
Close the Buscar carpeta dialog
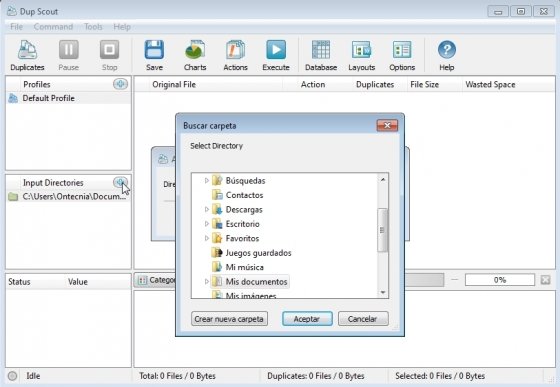387,126
